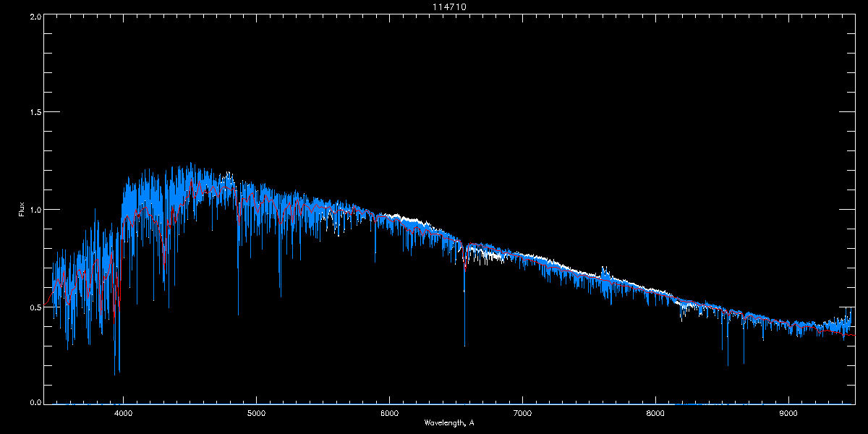The image size is (868, 434).
Task: Click the 7000 wavelength tick label
Action: pyautogui.click(x=522, y=414)
